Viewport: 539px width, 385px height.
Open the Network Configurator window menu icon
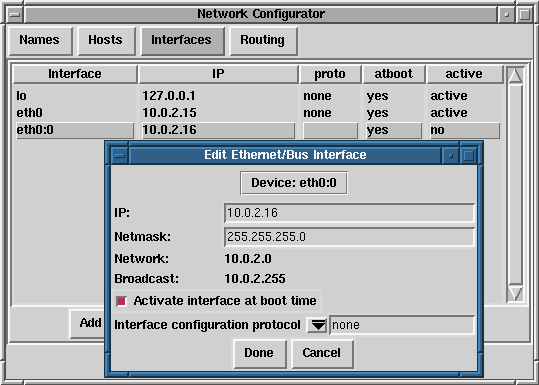pyautogui.click(x=15, y=14)
